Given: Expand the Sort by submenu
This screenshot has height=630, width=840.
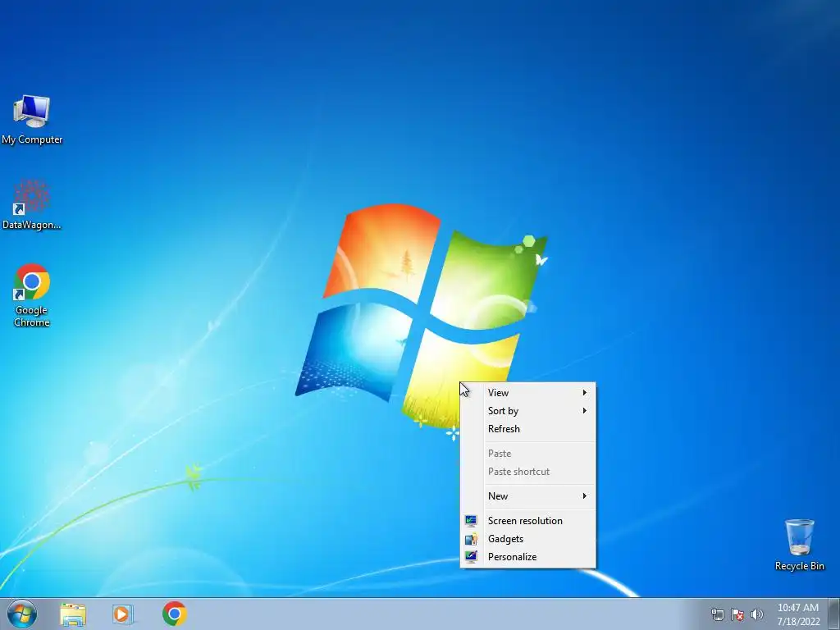Looking at the screenshot, I should click(527, 411).
